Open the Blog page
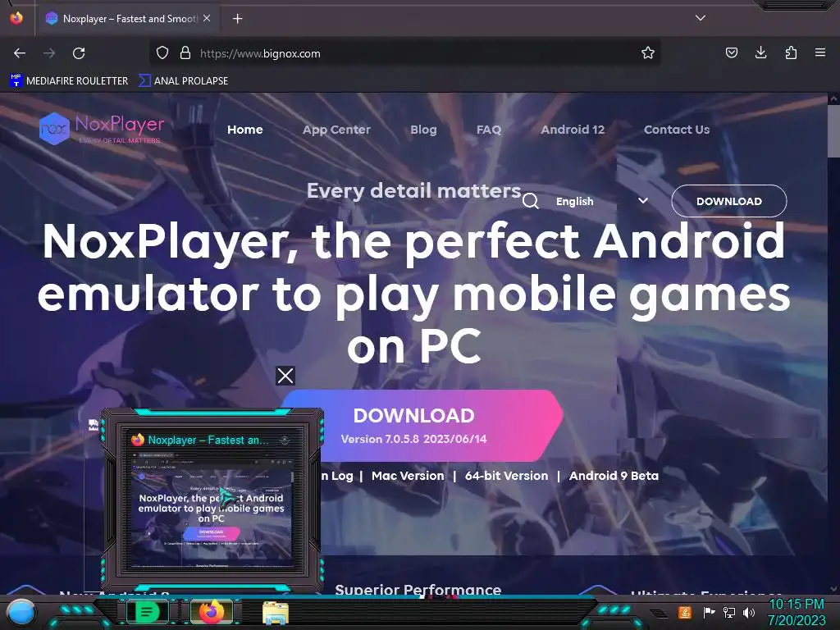This screenshot has height=630, width=840. [x=423, y=130]
